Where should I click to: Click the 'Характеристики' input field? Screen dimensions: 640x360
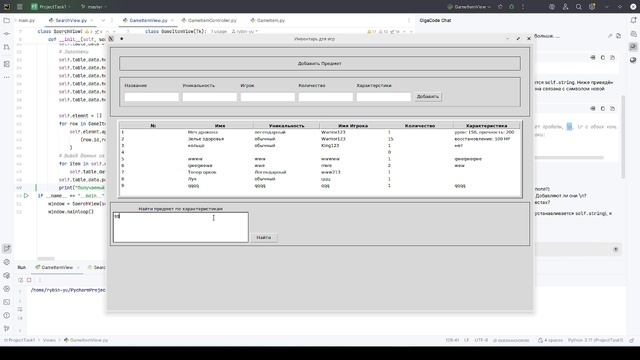tap(383, 97)
